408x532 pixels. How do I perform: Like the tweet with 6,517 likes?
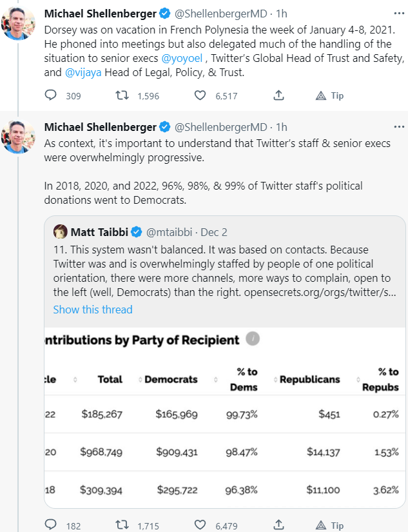[202, 95]
